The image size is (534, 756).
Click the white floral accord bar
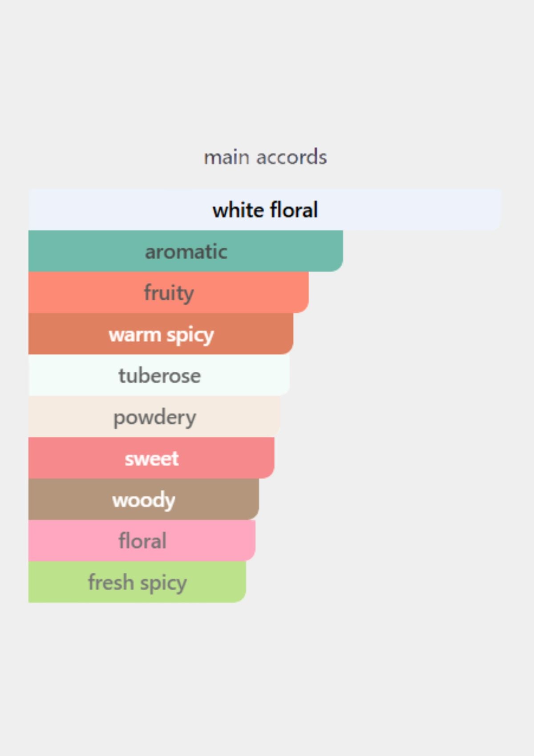point(265,209)
